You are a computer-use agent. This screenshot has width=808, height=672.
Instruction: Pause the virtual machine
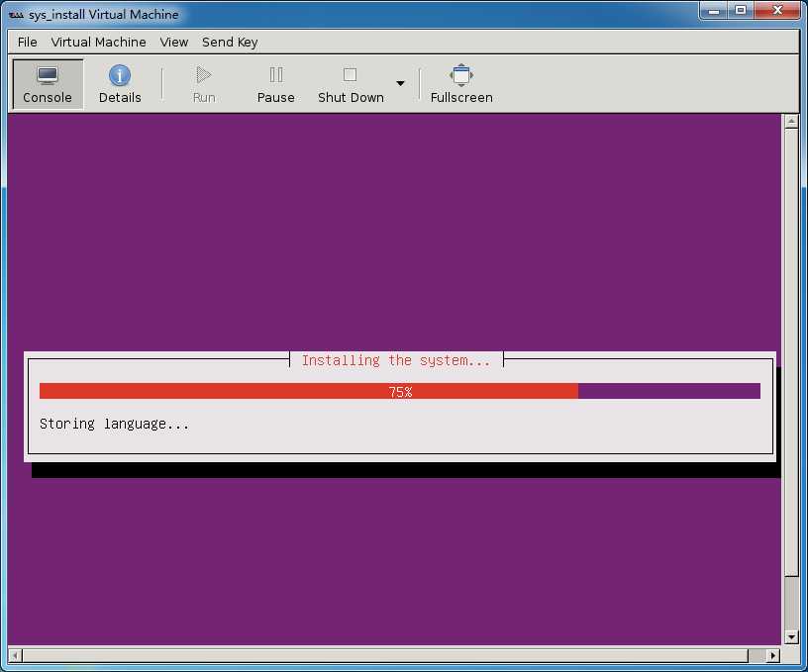point(275,84)
